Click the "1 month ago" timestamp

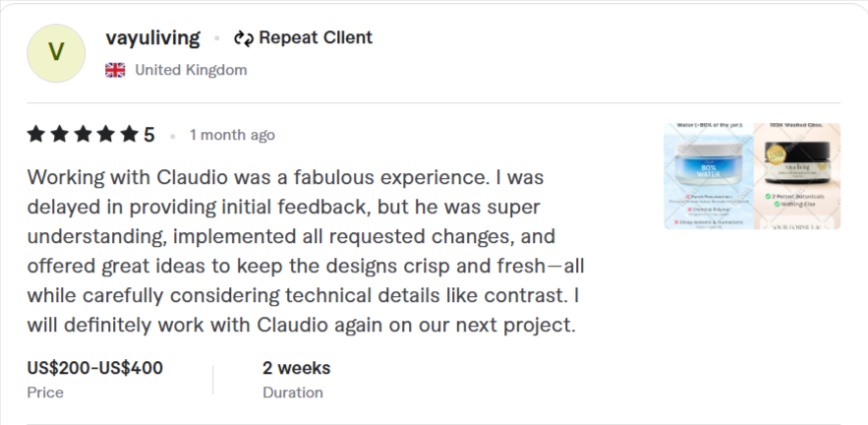(232, 135)
